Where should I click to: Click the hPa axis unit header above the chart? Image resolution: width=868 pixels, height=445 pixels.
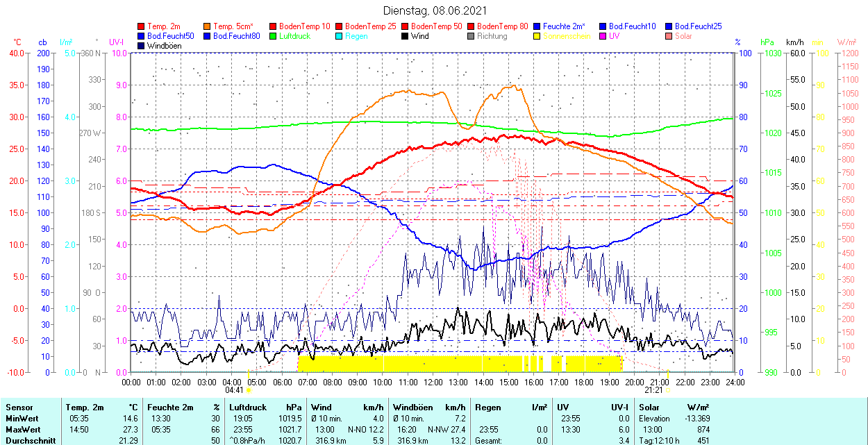tap(767, 42)
